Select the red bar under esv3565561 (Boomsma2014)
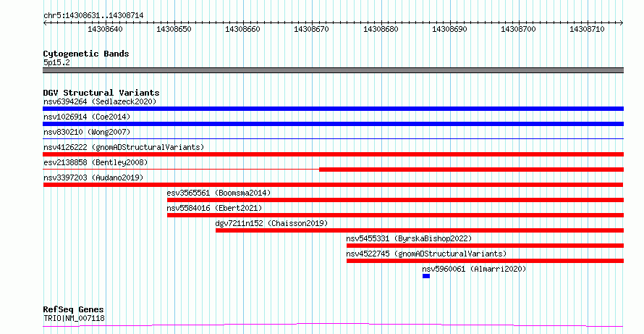Screen dimensions: 644x334 point(396,200)
